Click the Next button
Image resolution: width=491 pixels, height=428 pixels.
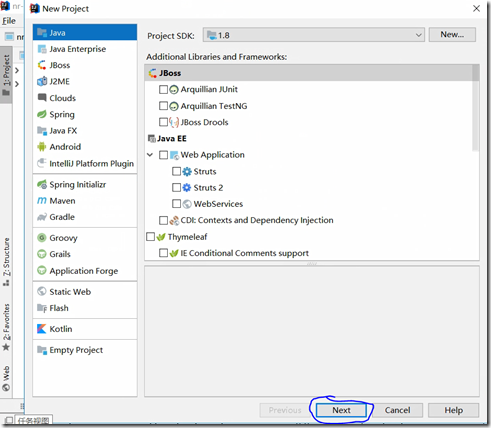341,410
